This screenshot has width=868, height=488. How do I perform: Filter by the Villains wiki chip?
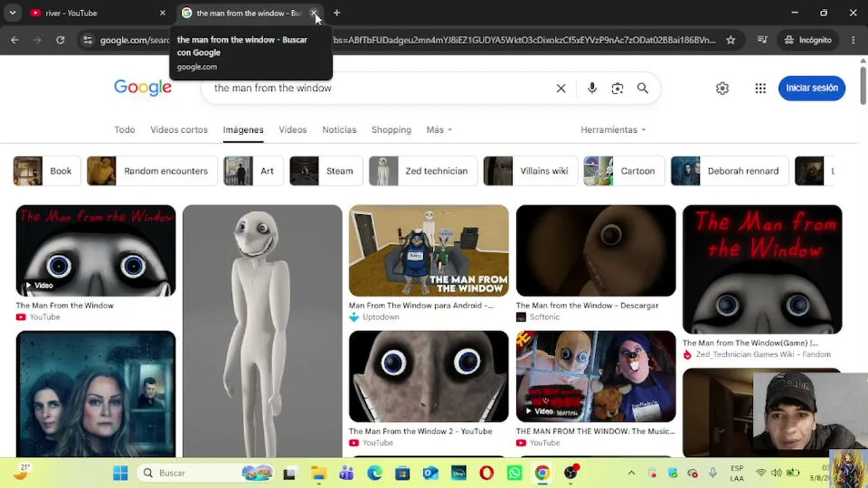pyautogui.click(x=530, y=171)
